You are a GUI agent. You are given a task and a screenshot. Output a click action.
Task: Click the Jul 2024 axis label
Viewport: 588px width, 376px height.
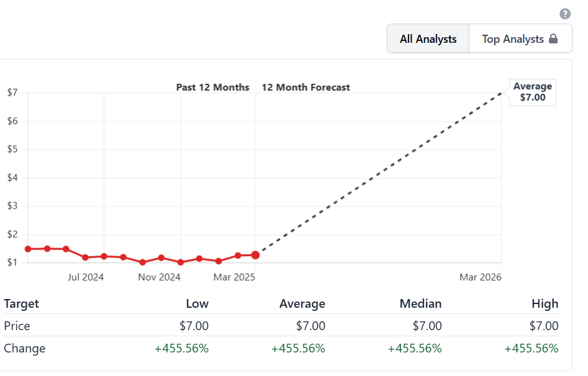(86, 277)
